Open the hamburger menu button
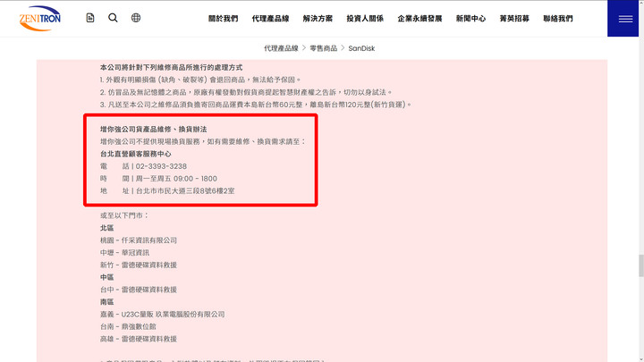Image resolution: width=644 pixels, height=362 pixels. coord(625,19)
